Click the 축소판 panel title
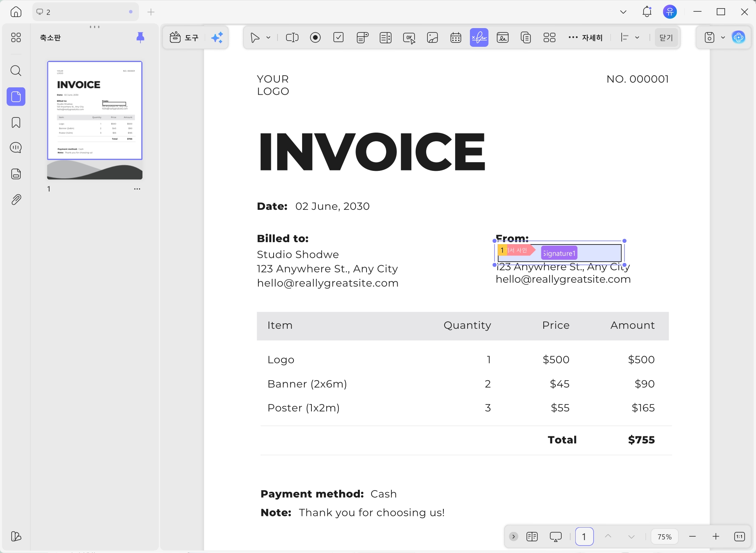 pyautogui.click(x=50, y=38)
